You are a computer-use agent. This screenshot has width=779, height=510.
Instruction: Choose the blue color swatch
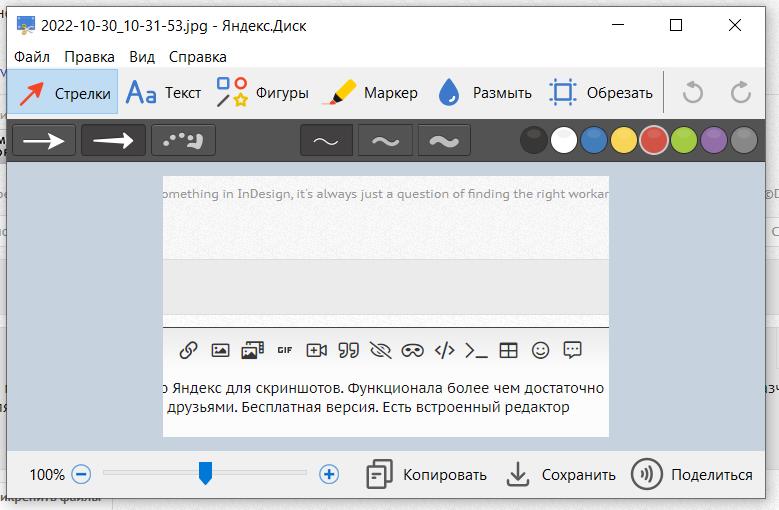(594, 140)
